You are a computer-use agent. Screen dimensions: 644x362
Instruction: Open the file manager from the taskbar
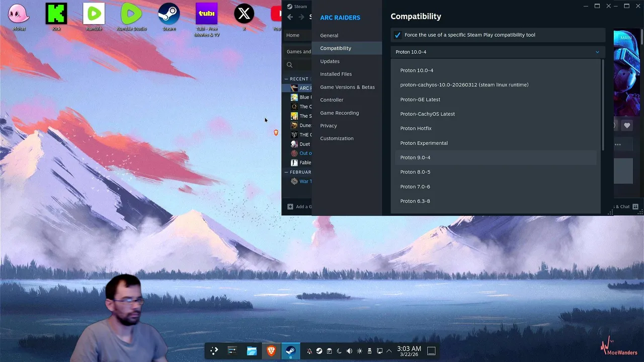click(252, 351)
